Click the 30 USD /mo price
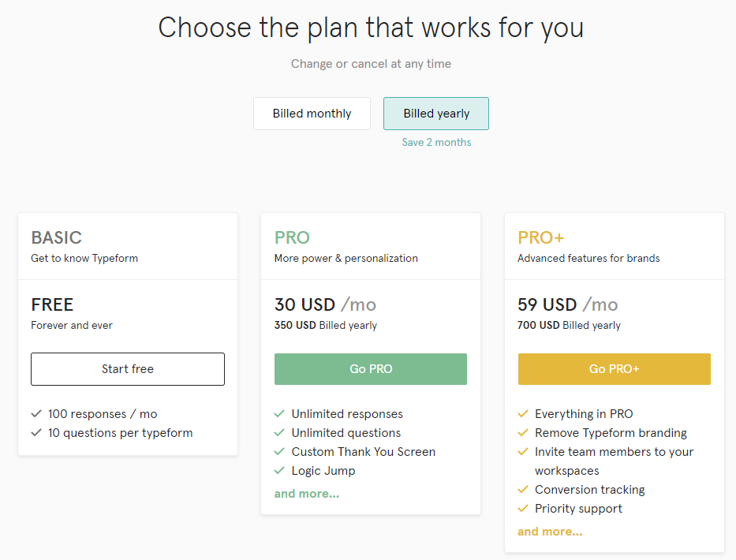Image resolution: width=736 pixels, height=560 pixels. click(325, 304)
